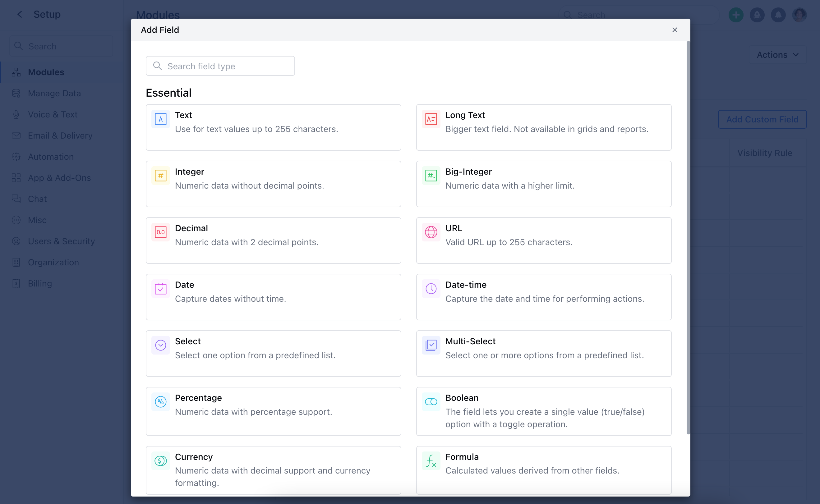Click the Modules sidebar icon
Image resolution: width=820 pixels, height=504 pixels.
(16, 72)
